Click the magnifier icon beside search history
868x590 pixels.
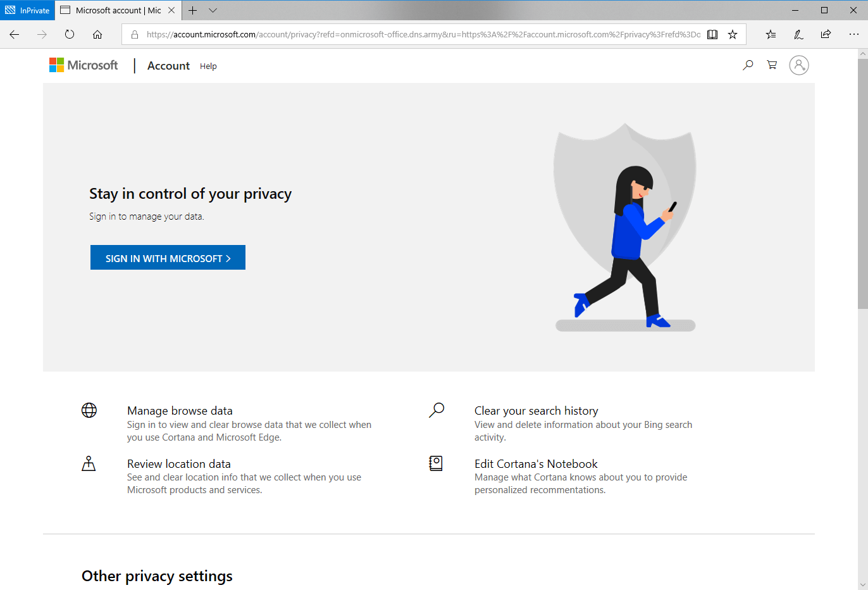click(x=437, y=410)
